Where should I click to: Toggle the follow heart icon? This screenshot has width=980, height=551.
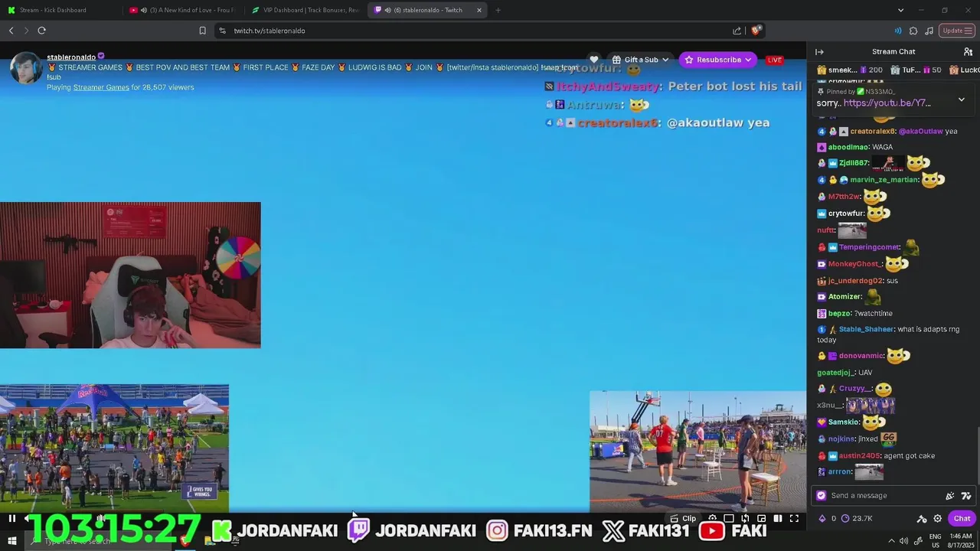click(593, 60)
